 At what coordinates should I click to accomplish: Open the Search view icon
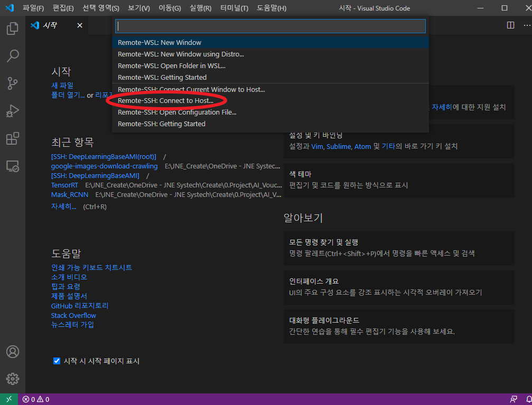[x=13, y=56]
